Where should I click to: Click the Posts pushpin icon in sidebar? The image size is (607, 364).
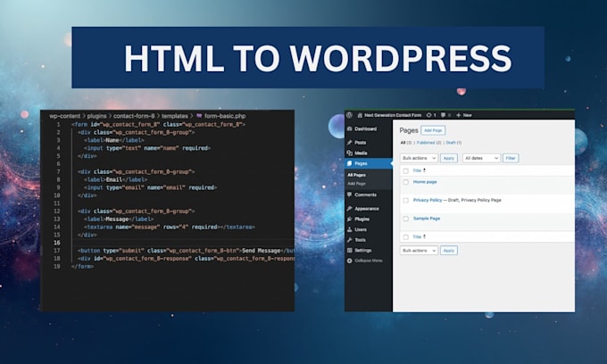click(350, 143)
